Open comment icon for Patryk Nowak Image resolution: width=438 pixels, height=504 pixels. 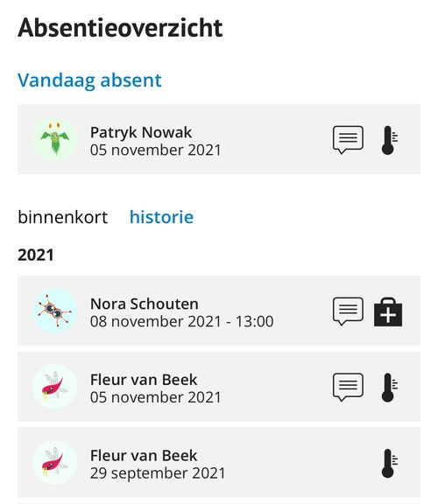pyautogui.click(x=348, y=140)
